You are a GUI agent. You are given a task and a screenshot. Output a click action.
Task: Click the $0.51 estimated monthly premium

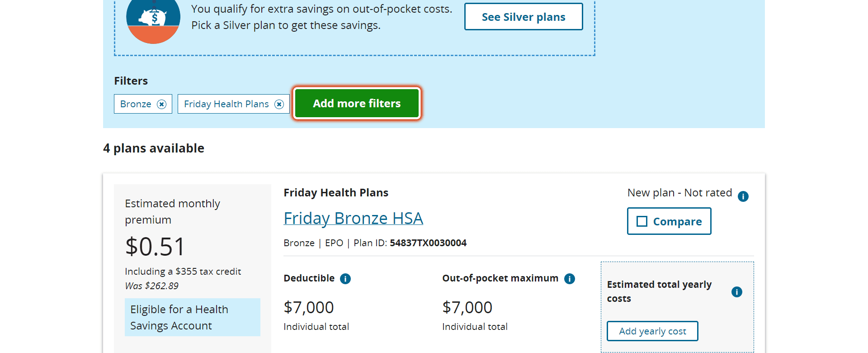pos(155,247)
